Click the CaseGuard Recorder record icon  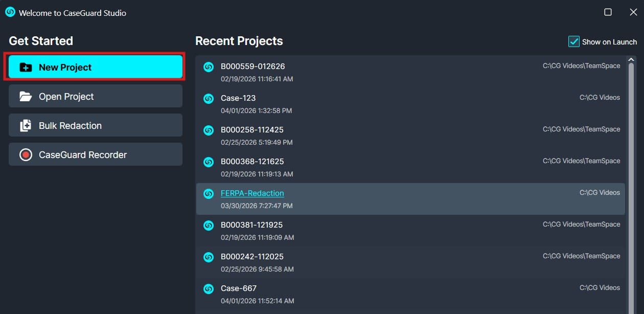26,154
